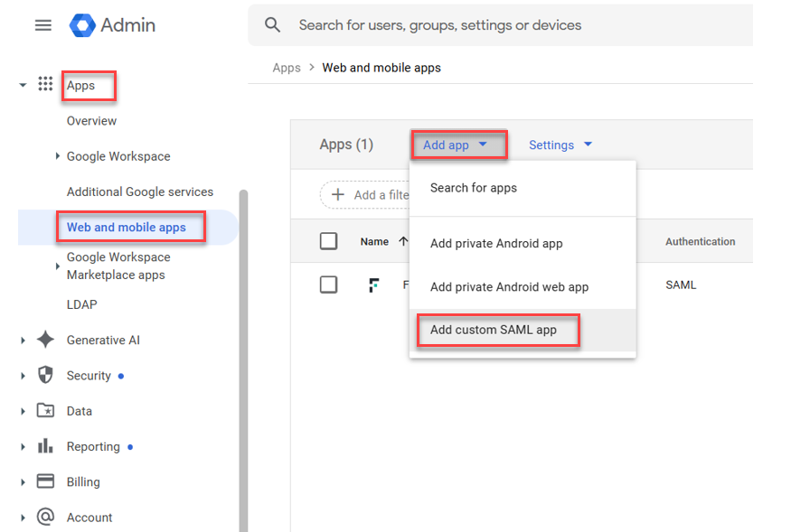Click the Google Admin hexagon logo
This screenshot has width=810, height=532.
tap(82, 25)
